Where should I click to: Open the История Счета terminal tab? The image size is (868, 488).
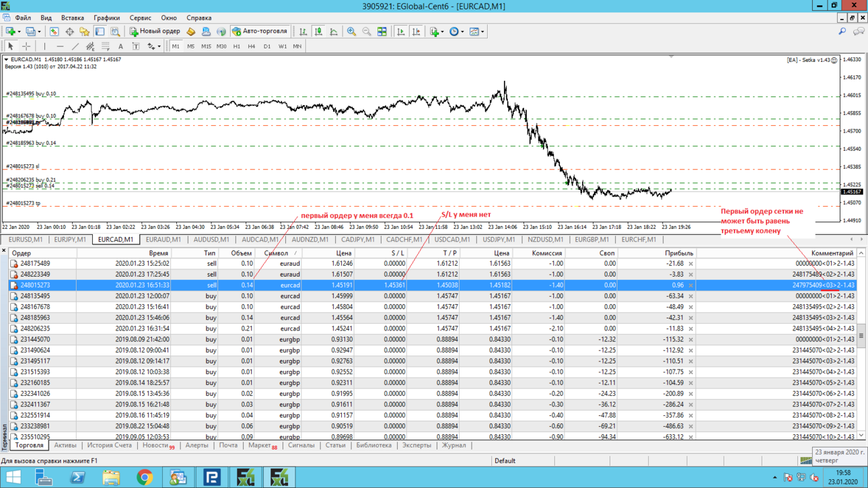(x=109, y=446)
